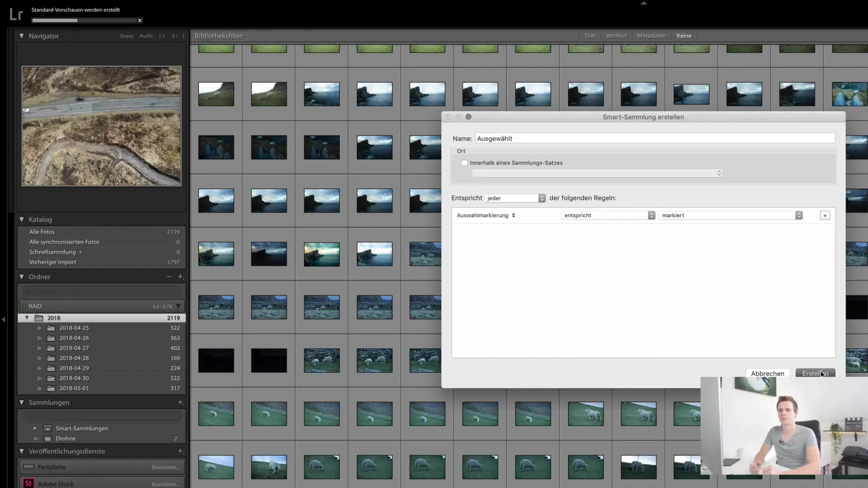Open the Sammlungs-Satz location dropdown
This screenshot has width=868, height=488.
[597, 173]
